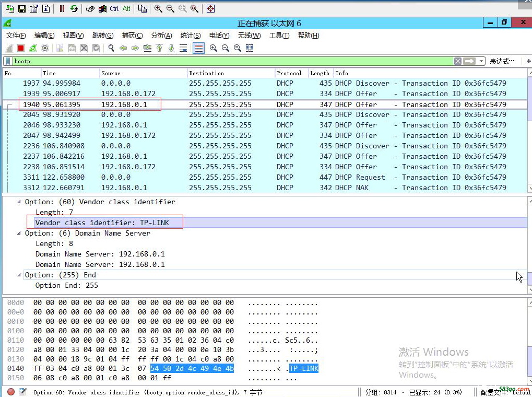
Task: Click the plus button beside the expression button
Action: tap(528, 61)
